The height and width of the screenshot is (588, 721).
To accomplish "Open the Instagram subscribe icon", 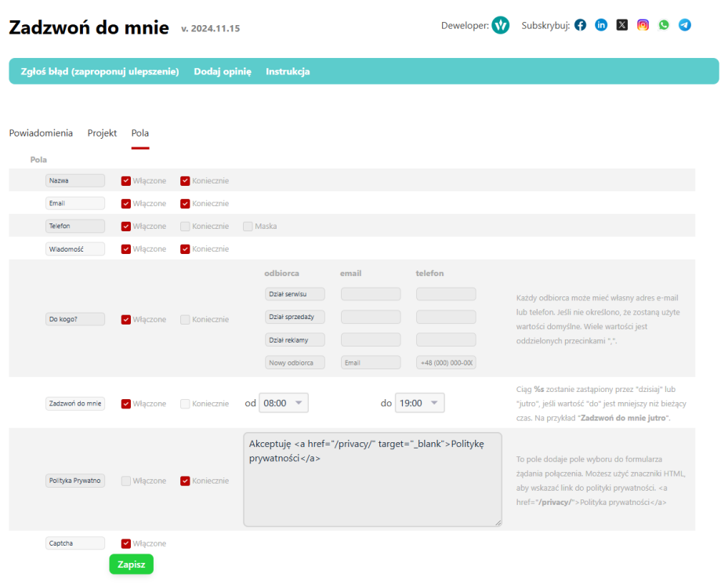I will pyautogui.click(x=643, y=25).
